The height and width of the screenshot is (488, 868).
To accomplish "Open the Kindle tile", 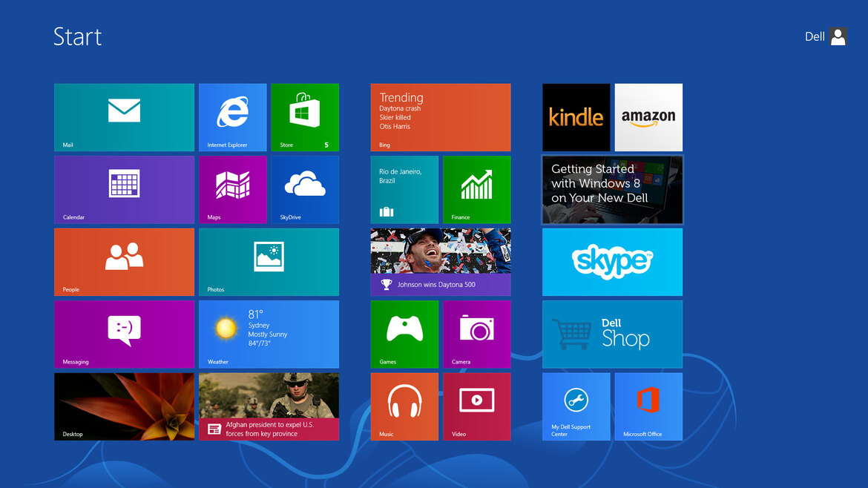I will (x=576, y=117).
